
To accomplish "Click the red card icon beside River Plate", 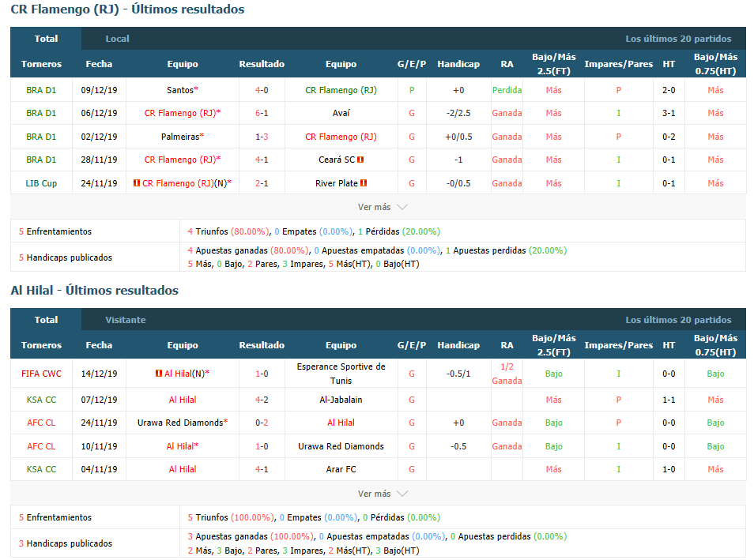I will click(x=364, y=183).
